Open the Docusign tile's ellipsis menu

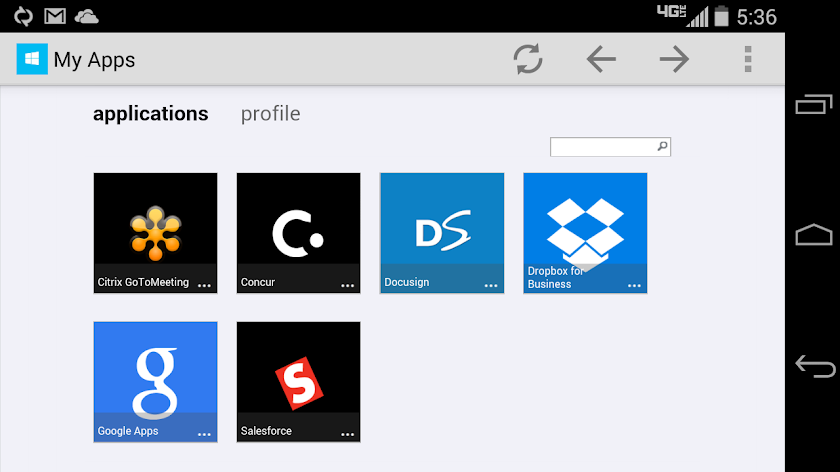coord(491,286)
